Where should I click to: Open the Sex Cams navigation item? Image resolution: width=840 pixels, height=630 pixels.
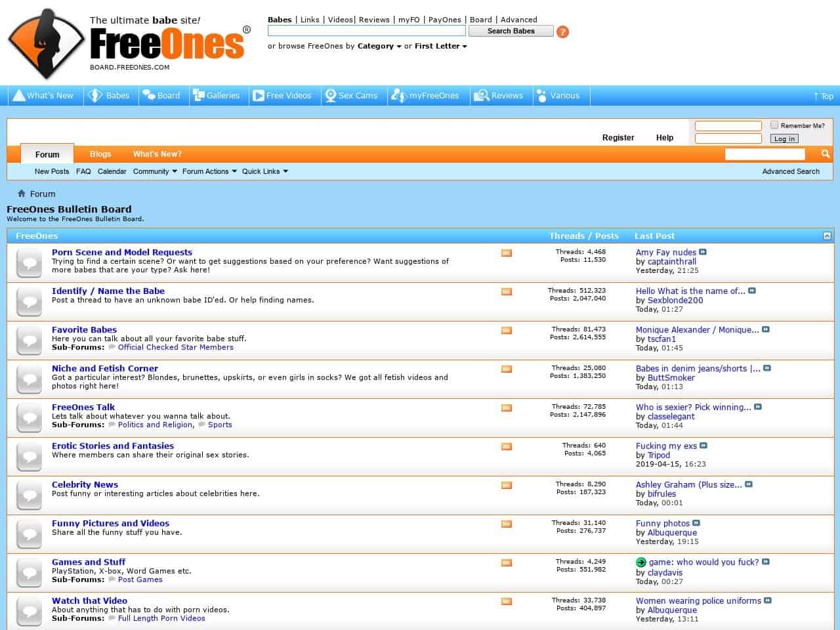(x=351, y=95)
